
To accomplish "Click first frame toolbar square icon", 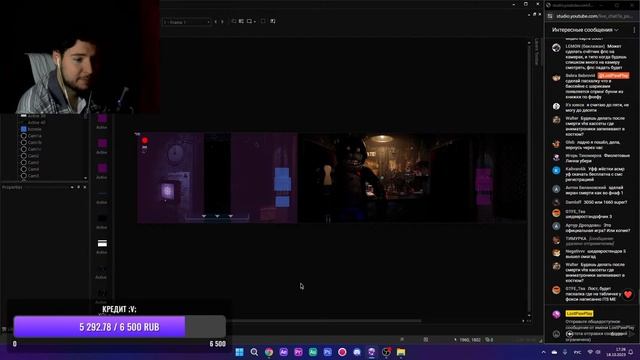I will point(234,21).
